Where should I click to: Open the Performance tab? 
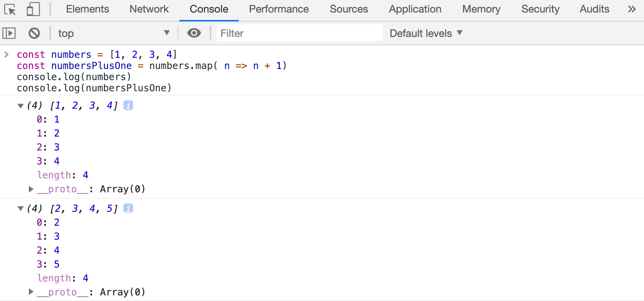(x=279, y=9)
